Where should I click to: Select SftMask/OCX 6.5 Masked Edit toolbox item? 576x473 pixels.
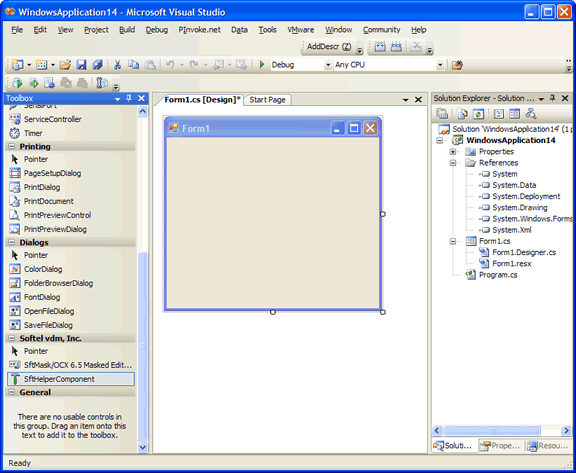[x=71, y=365]
